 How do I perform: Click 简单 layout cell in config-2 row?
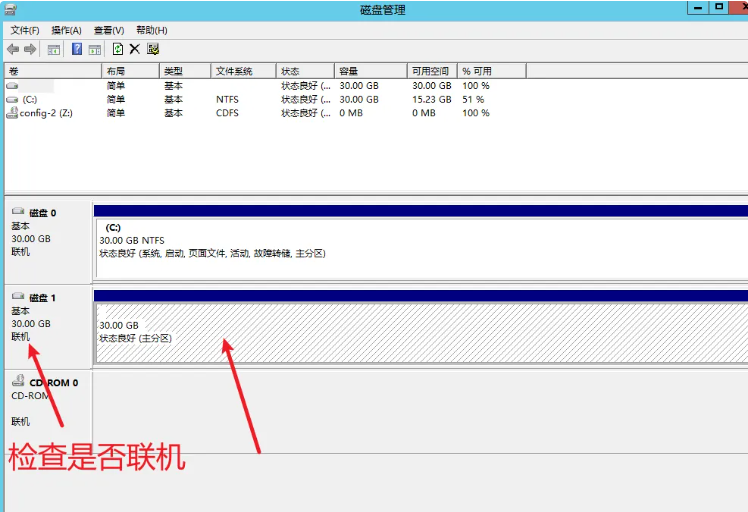116,113
